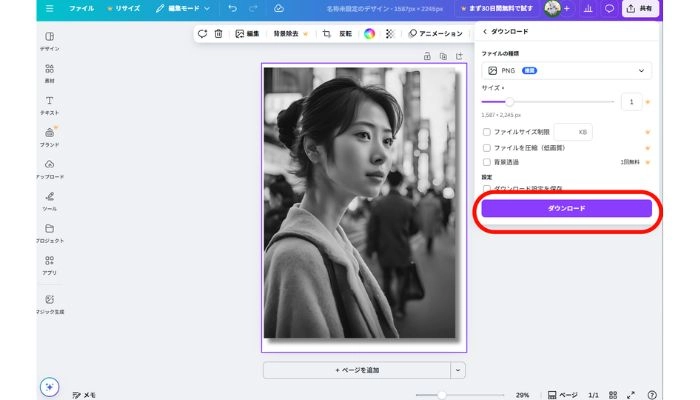Click + ページを追加 button
Viewport: 700px width, 400px height.
point(357,370)
